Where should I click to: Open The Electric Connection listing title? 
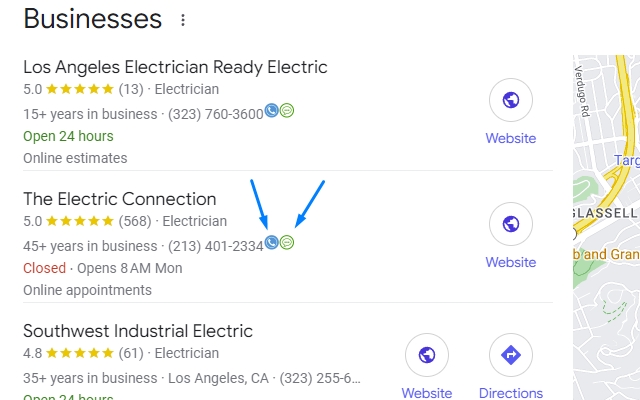coord(119,199)
